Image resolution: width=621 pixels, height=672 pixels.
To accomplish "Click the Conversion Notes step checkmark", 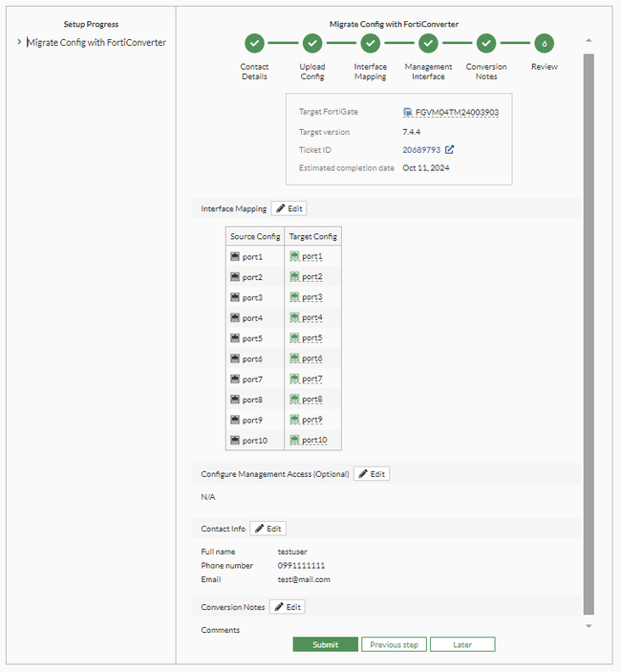I will pyautogui.click(x=486, y=43).
